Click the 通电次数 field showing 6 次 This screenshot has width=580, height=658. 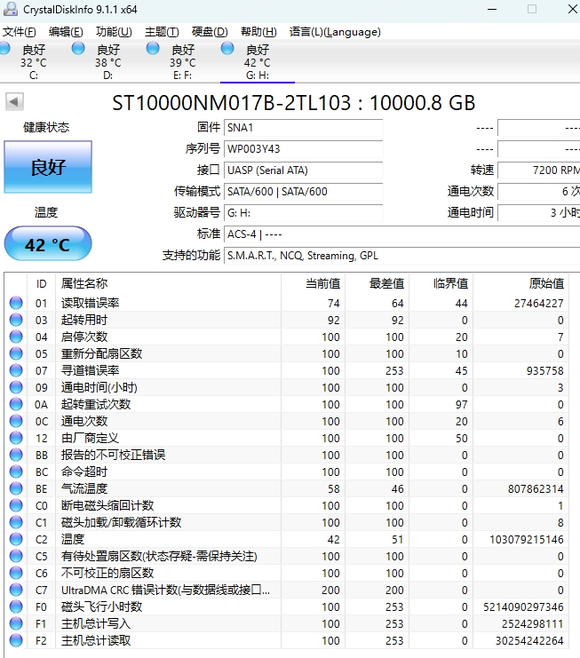539,192
